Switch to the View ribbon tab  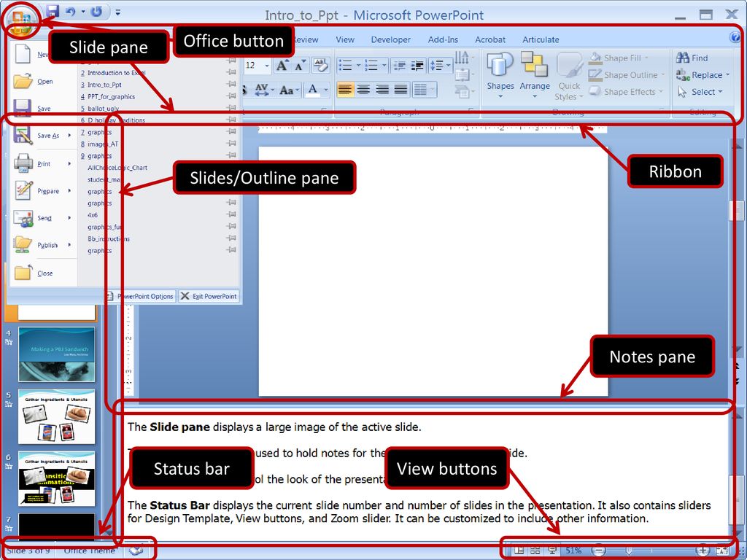click(345, 39)
